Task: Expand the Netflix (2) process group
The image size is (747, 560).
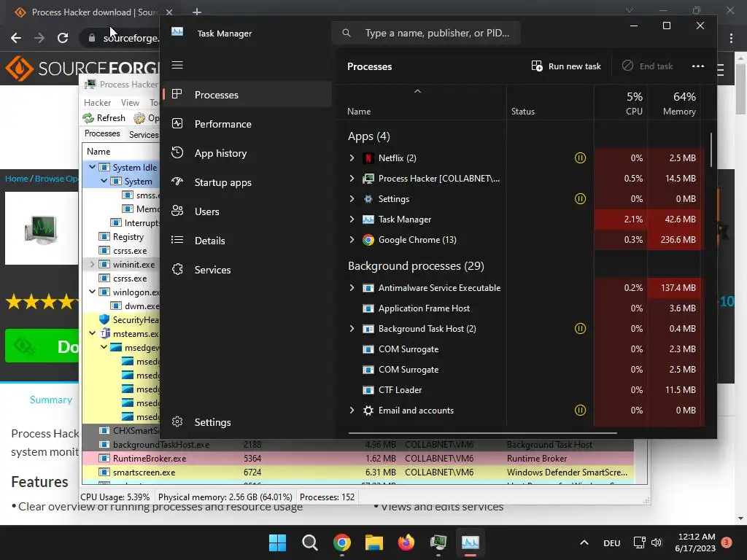Action: 352,157
